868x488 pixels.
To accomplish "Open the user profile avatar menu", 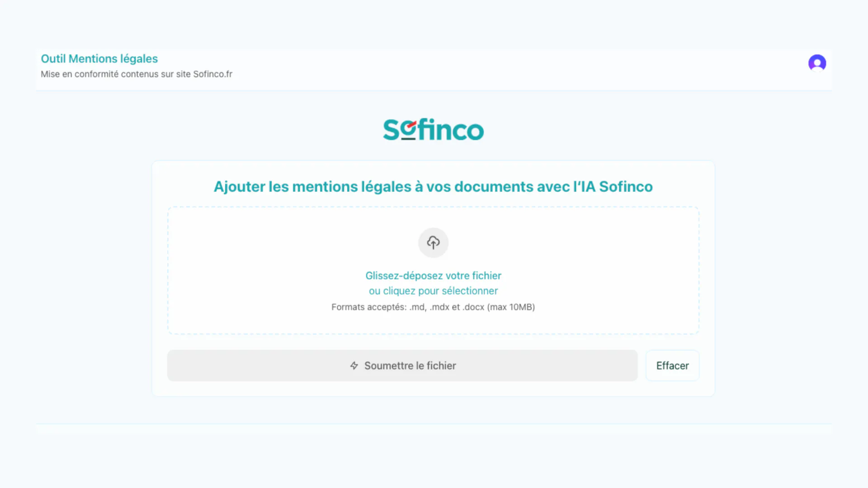I will coord(817,63).
